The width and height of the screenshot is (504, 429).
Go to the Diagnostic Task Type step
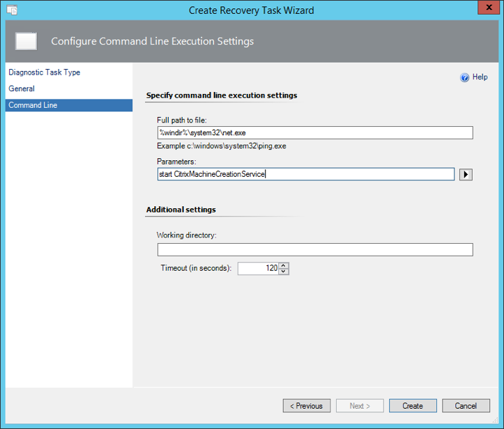(44, 72)
